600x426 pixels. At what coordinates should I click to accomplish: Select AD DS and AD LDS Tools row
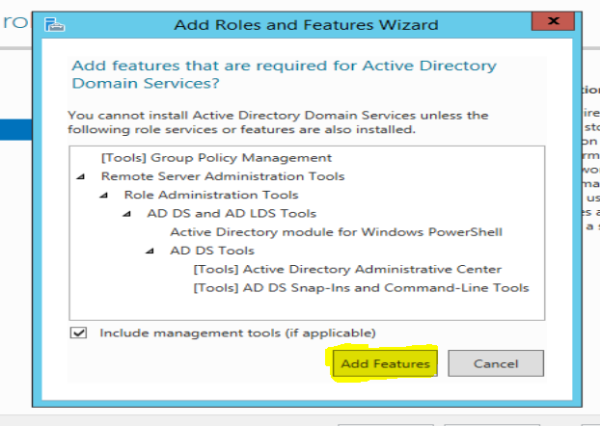232,213
